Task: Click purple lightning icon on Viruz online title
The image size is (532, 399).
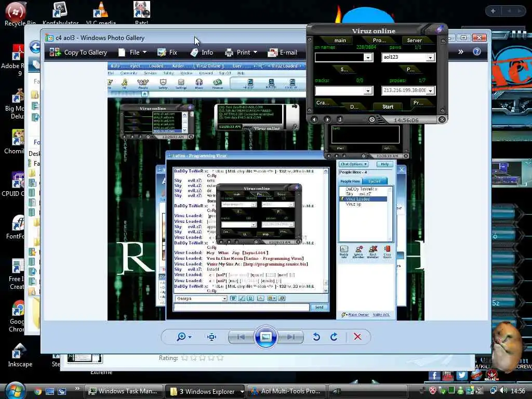Action: [440, 29]
